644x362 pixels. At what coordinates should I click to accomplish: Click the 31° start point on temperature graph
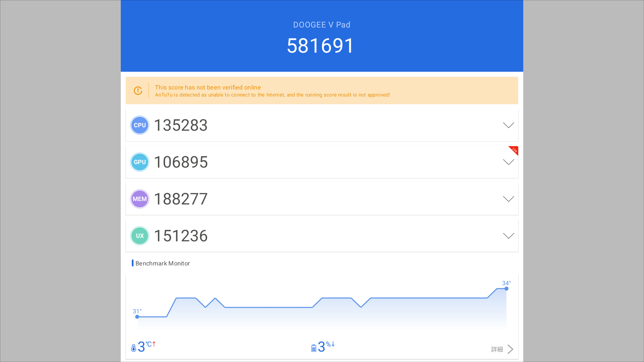[137, 317]
